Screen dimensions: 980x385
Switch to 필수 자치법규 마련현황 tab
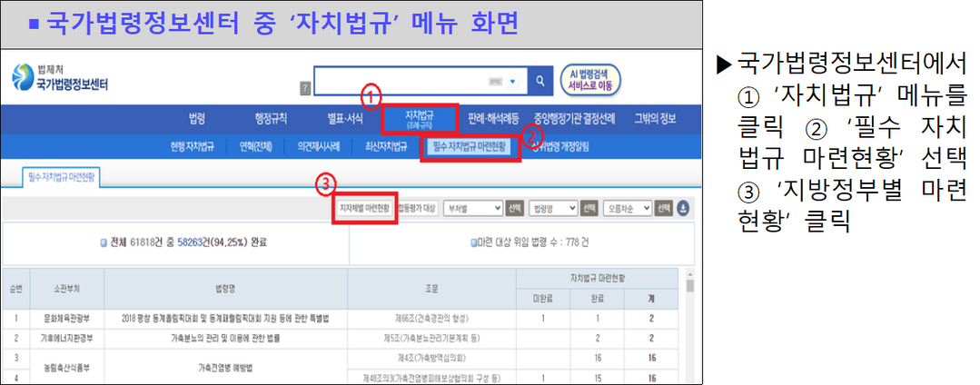click(x=62, y=177)
